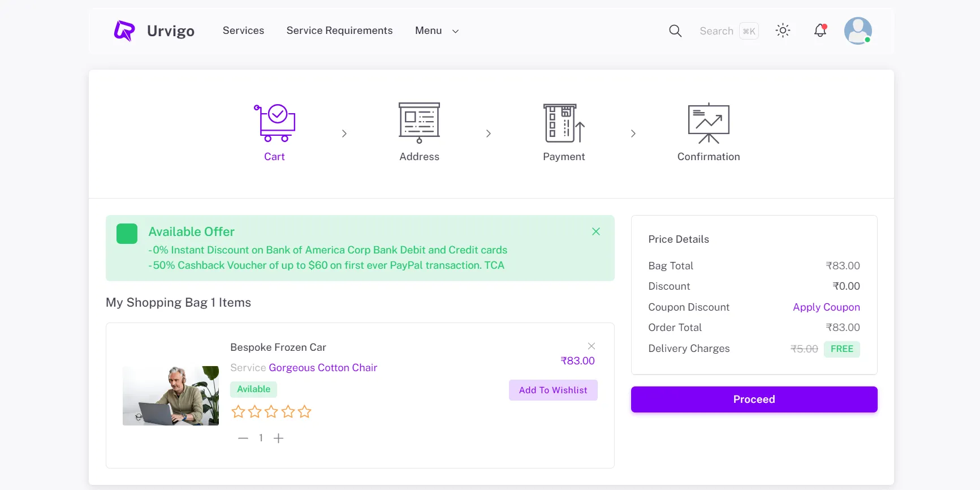Image resolution: width=980 pixels, height=490 pixels.
Task: Open Service Requirements menu item
Action: (339, 31)
